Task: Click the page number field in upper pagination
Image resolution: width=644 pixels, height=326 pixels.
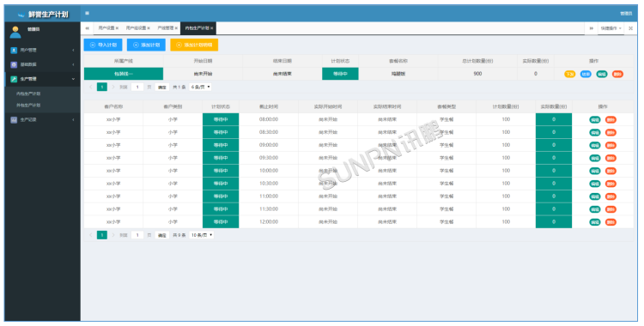Action: [x=137, y=87]
